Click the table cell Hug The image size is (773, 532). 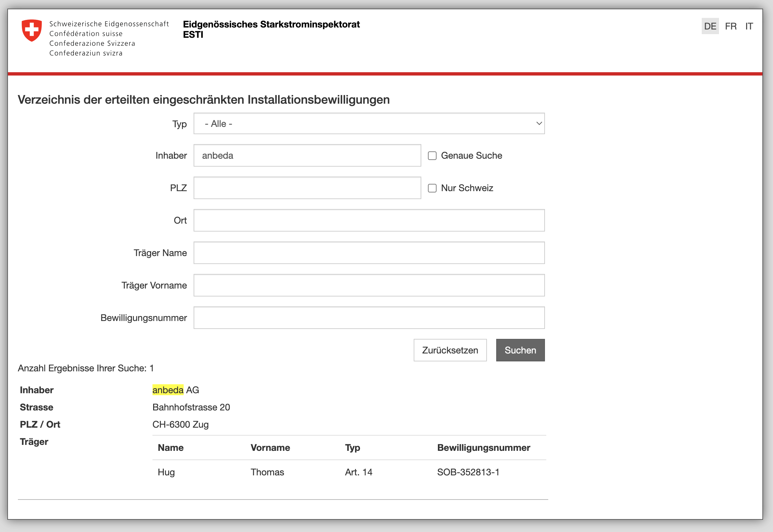point(166,472)
